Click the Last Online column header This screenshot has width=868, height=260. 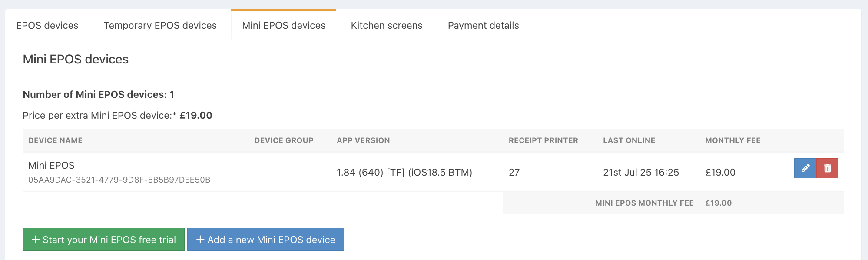[629, 140]
